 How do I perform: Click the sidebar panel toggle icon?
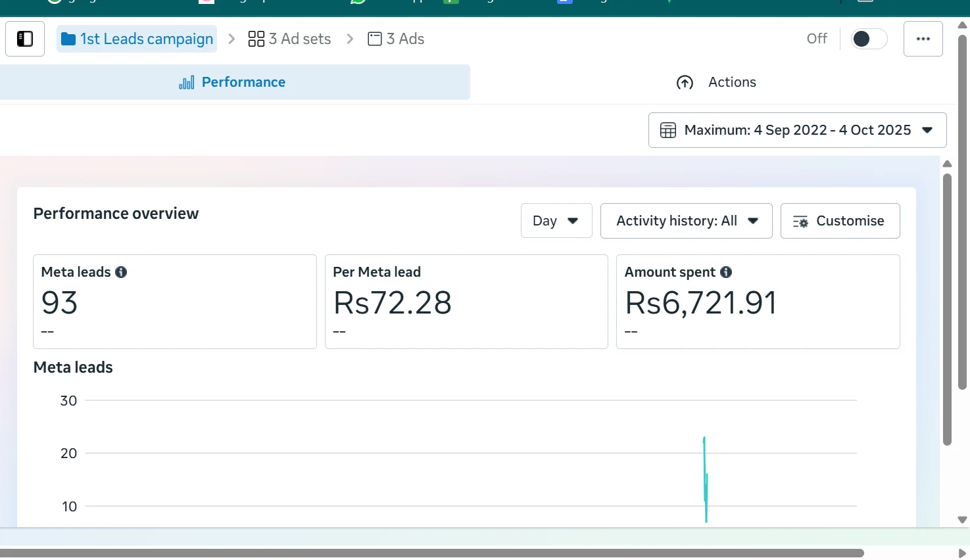point(25,39)
